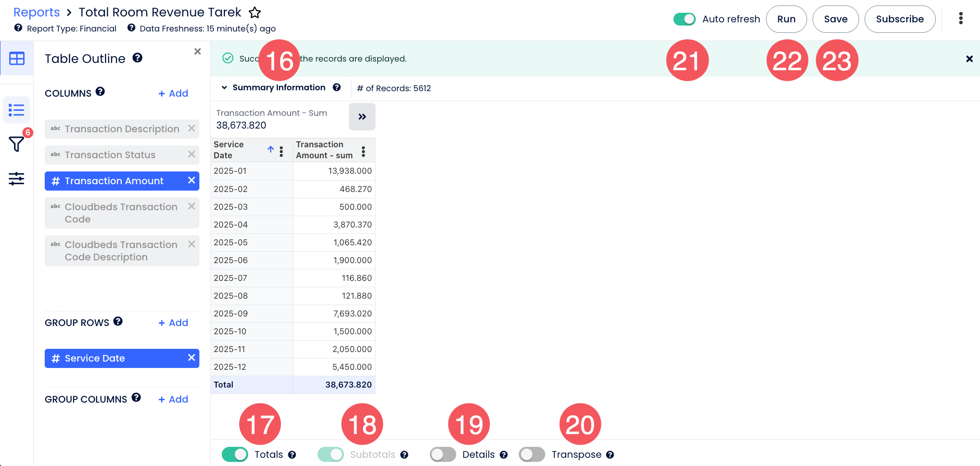
Task: Open the three-dot more options menu
Action: point(960,19)
